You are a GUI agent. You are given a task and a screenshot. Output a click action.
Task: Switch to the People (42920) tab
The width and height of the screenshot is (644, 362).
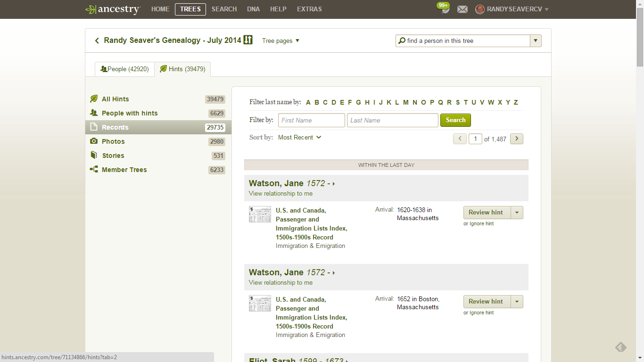tap(124, 69)
